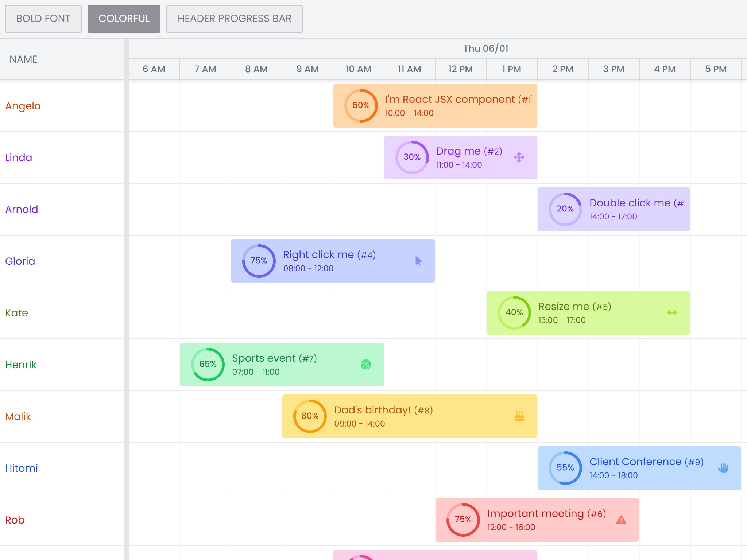Click the 3 PM time header
747x560 pixels.
(614, 69)
